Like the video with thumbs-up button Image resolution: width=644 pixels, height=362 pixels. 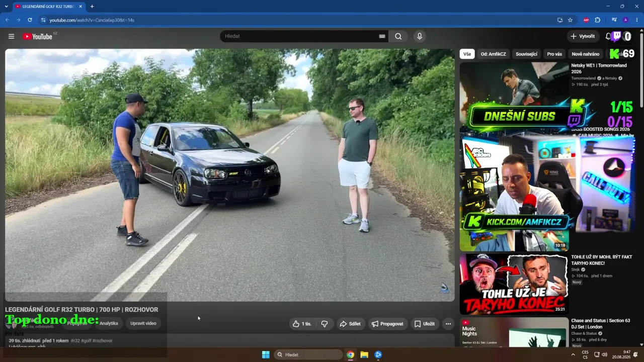[x=302, y=324]
